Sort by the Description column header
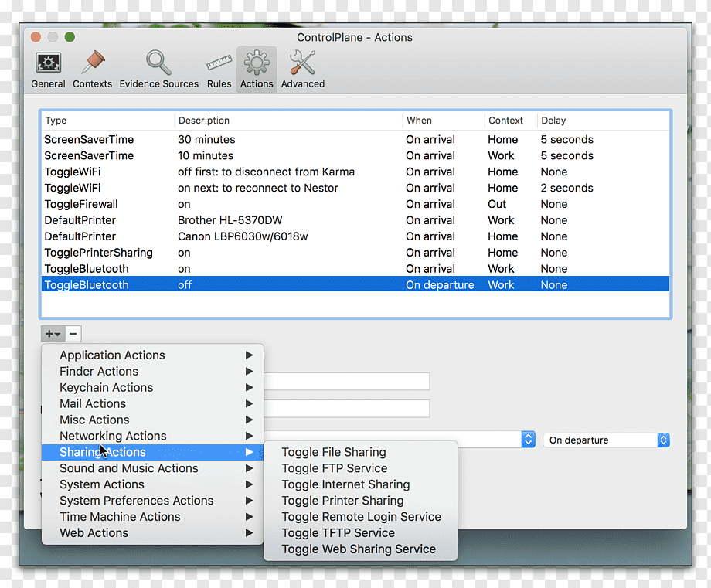Viewport: 711px width, 588px height. 288,121
